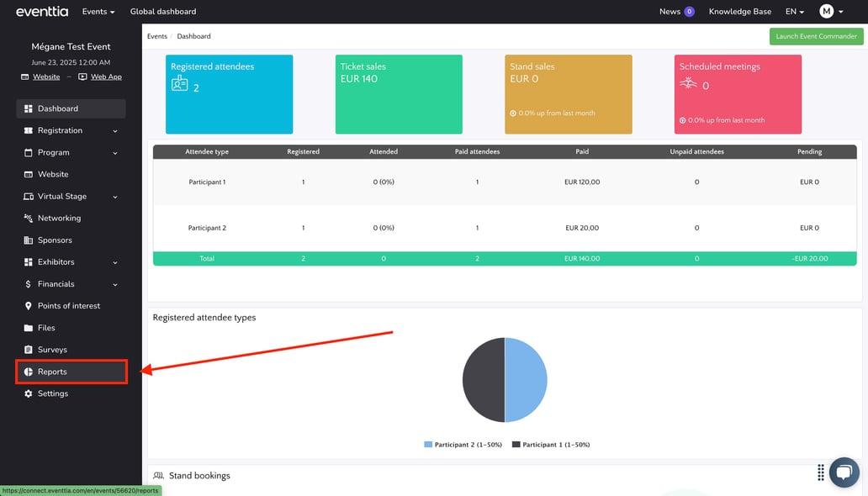Click the Website browser icon in sidebar menu

click(x=29, y=174)
